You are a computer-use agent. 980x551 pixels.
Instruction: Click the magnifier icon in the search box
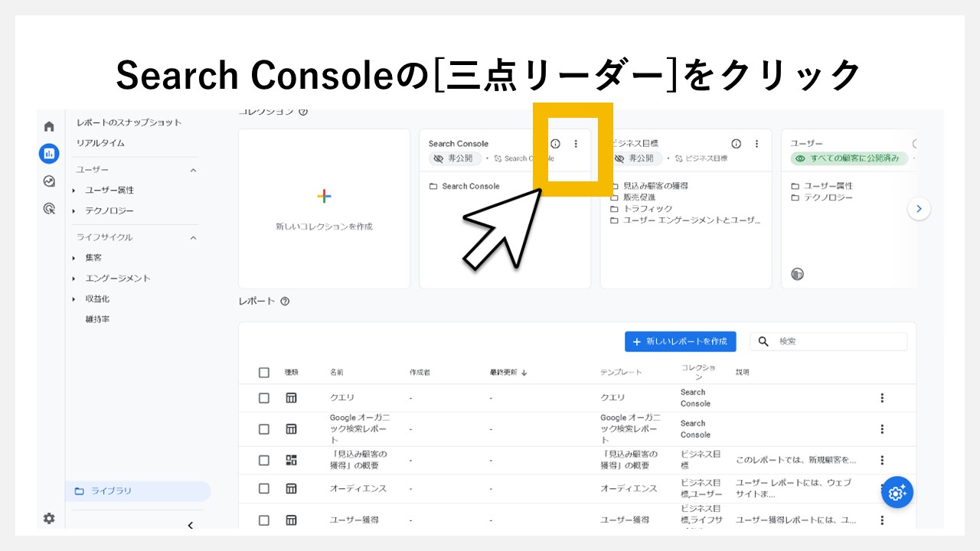(763, 341)
